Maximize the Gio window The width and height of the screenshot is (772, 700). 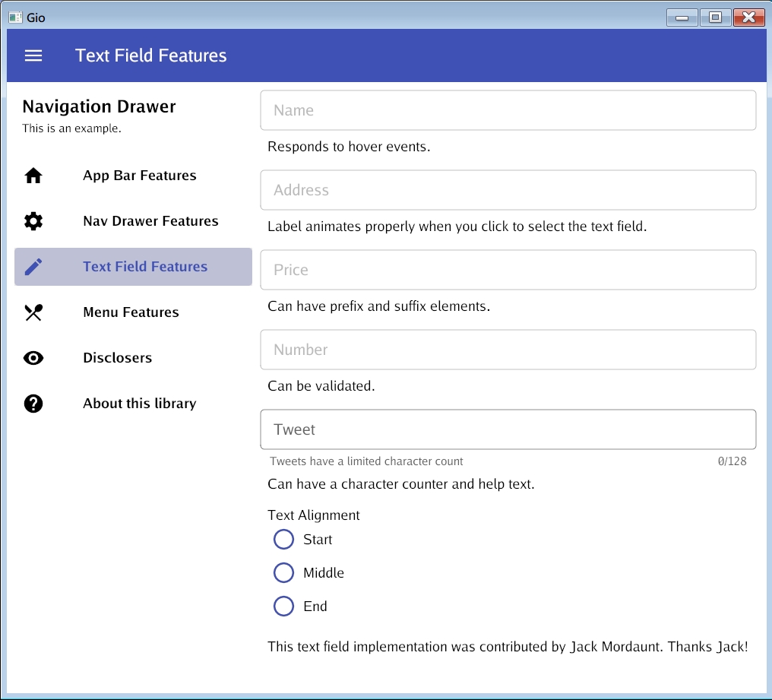[715, 17]
